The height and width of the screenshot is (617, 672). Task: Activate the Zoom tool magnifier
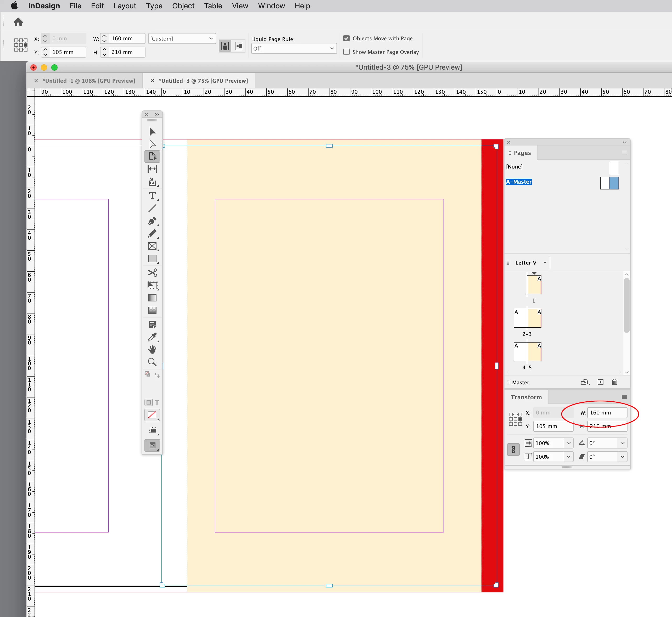point(152,362)
